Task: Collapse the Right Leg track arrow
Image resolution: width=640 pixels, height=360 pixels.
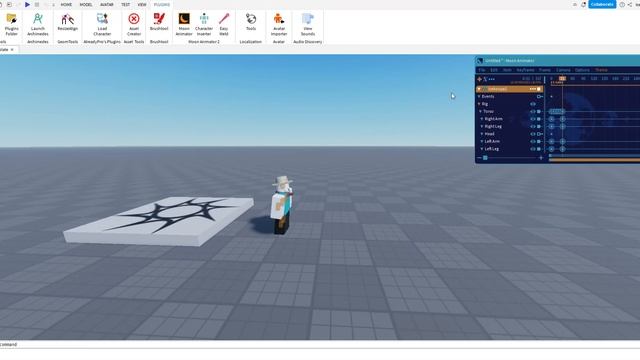Action: (482, 127)
